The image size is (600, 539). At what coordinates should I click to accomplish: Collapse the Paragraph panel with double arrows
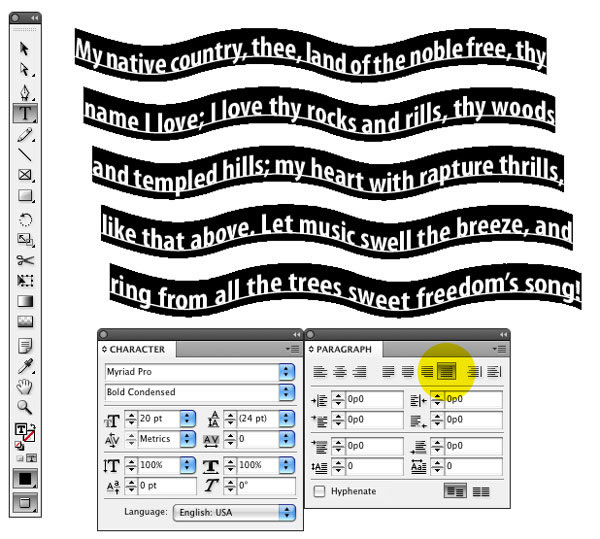click(503, 335)
